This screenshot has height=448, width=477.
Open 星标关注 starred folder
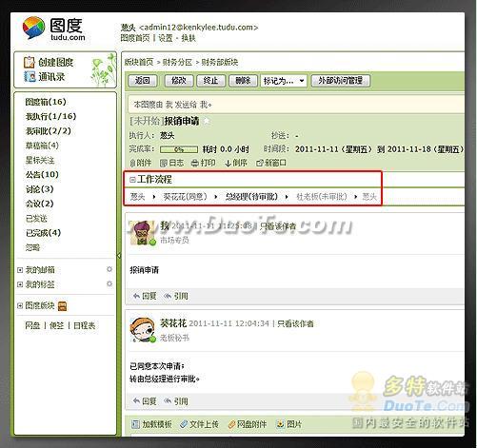(x=40, y=160)
